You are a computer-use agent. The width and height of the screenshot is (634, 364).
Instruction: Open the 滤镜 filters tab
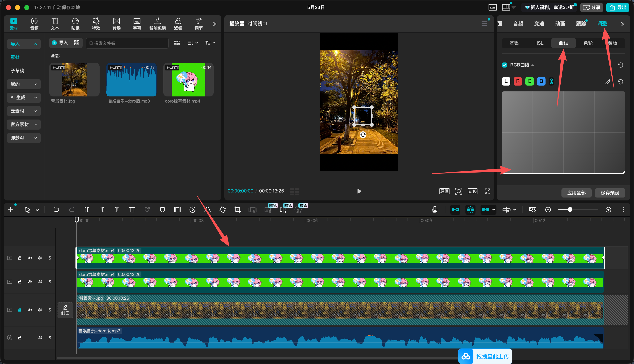point(178,24)
